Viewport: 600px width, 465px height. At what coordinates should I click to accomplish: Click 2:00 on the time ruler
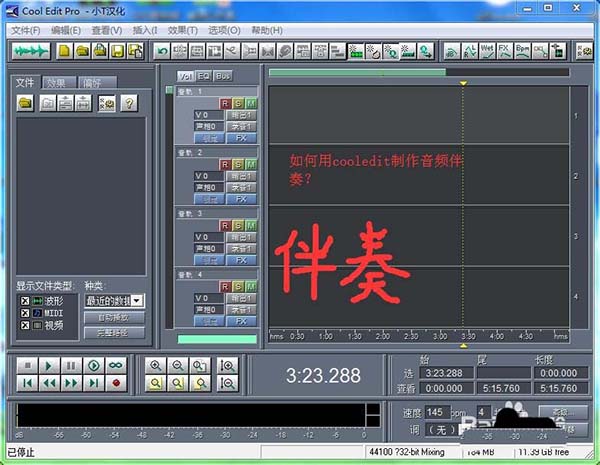tap(383, 336)
